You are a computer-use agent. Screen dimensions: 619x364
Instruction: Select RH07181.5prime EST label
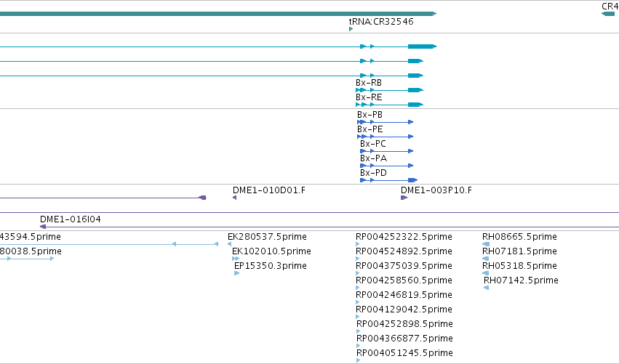[x=519, y=251]
